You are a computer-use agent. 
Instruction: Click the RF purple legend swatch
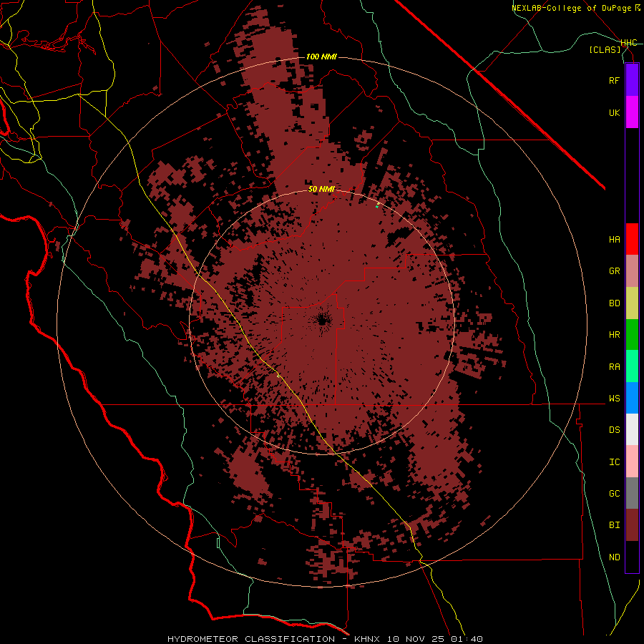click(632, 80)
